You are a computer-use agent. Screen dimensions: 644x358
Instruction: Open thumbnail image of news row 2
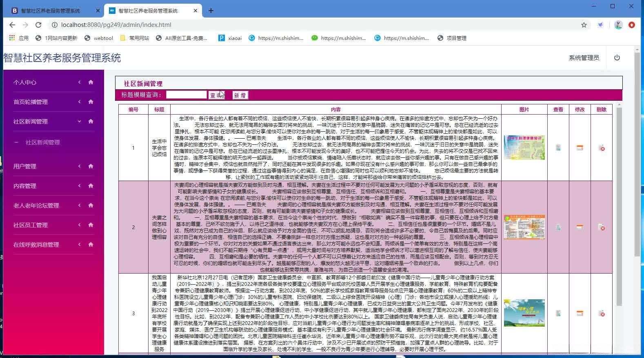(524, 227)
